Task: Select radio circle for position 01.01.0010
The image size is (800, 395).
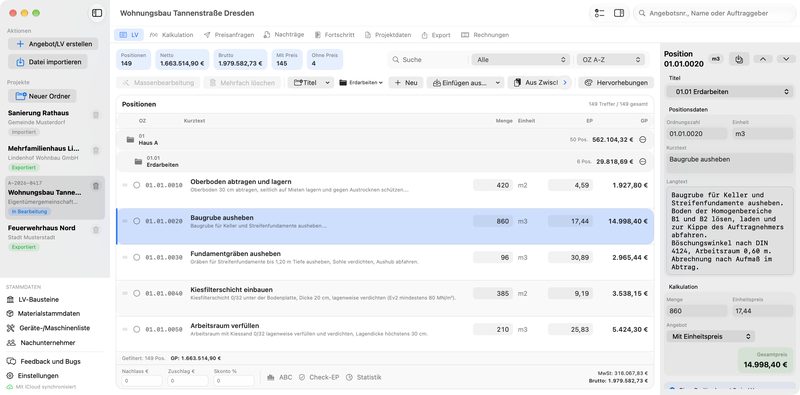Action: [x=136, y=185]
